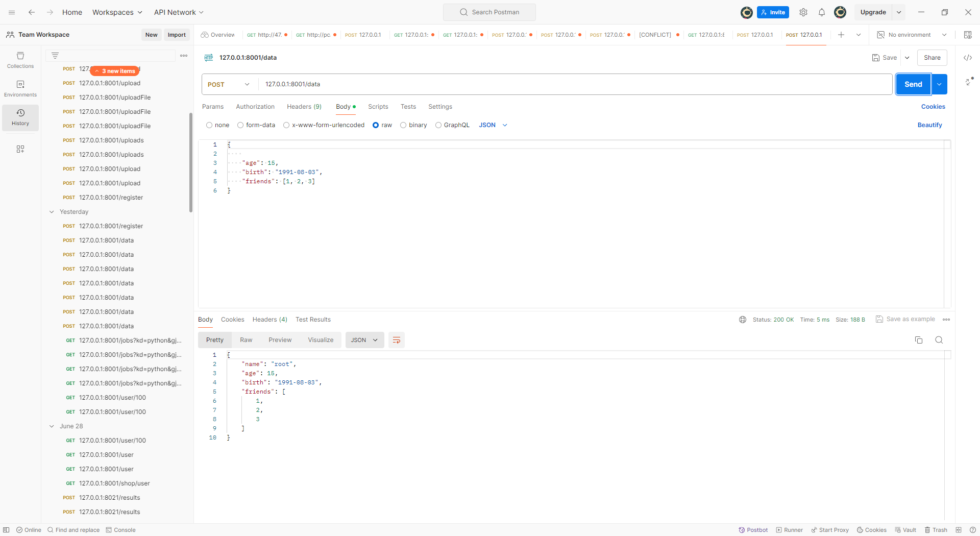
Task: Open the POST method dropdown
Action: pos(229,84)
